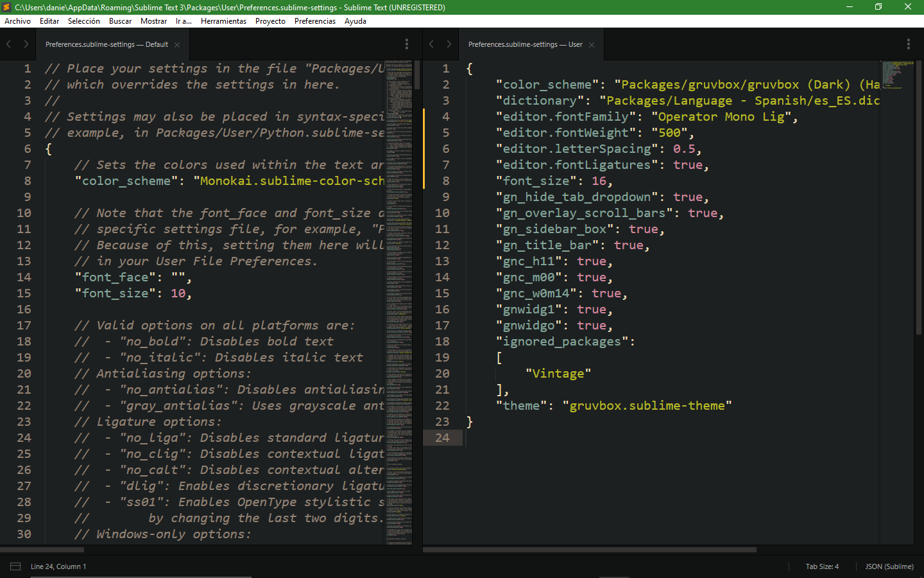Click the left pane vertical scrollbar thumb

417,74
